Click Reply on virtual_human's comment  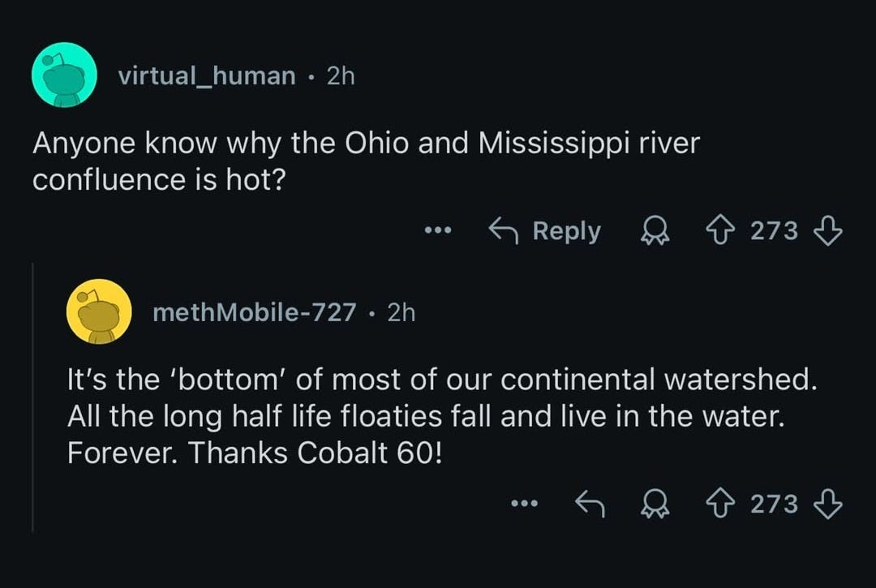point(545,232)
